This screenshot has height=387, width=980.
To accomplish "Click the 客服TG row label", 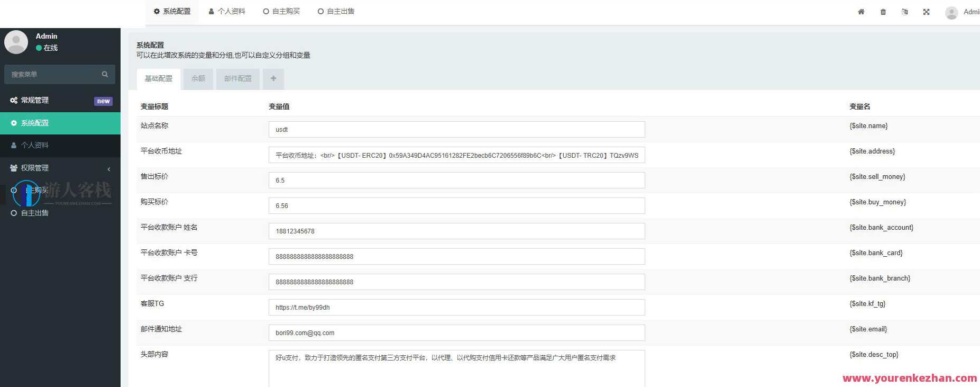I will click(152, 303).
